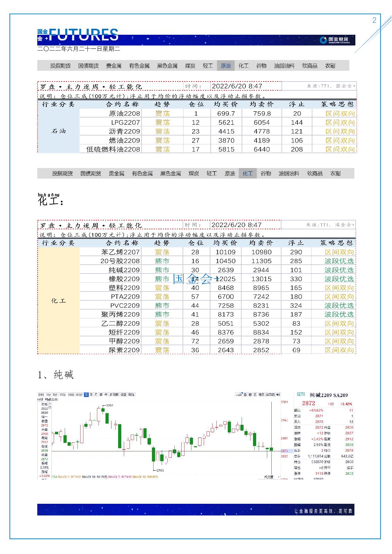Open the 信息 info button in chart toolbar
The height and width of the screenshot is (554, 392).
point(261,395)
